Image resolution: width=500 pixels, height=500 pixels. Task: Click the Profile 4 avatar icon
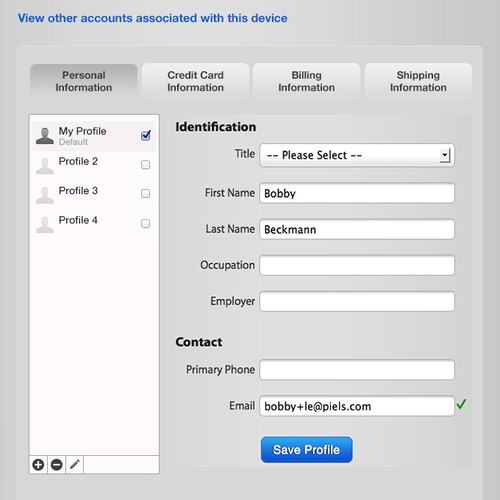(x=45, y=224)
